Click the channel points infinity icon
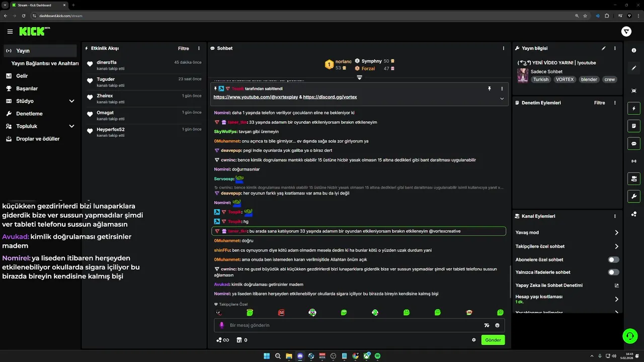The width and height of the screenshot is (644, 362). pyautogui.click(x=222, y=340)
